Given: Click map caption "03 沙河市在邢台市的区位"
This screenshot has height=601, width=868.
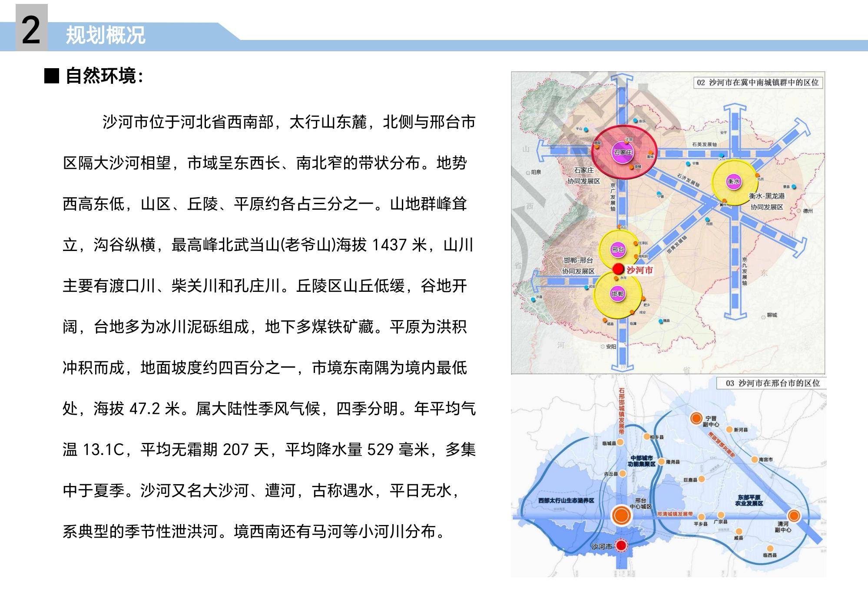Looking at the screenshot, I should point(773,383).
